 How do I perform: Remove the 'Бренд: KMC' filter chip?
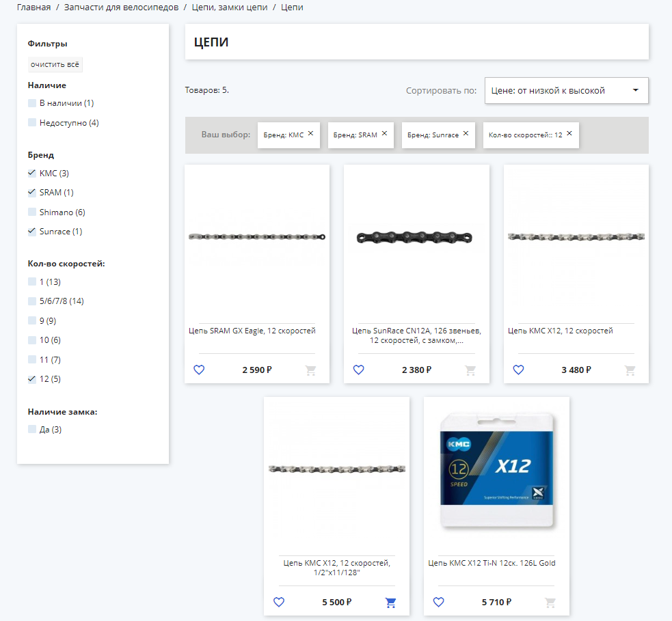click(x=311, y=134)
